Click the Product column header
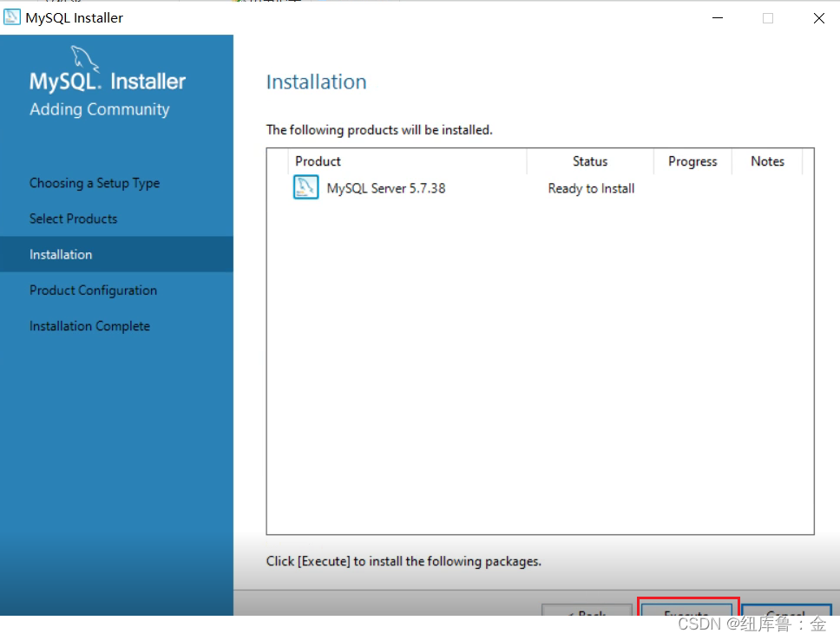840x640 pixels. pos(407,161)
